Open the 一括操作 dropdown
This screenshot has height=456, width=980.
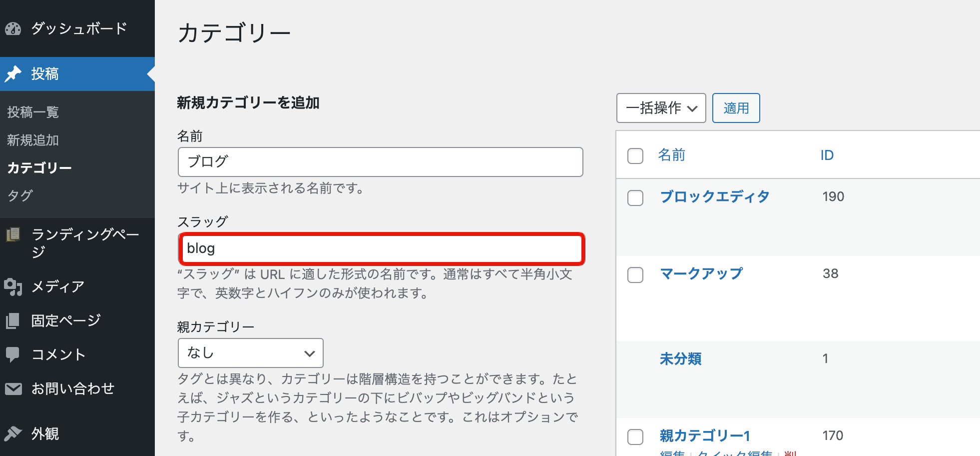pos(661,108)
